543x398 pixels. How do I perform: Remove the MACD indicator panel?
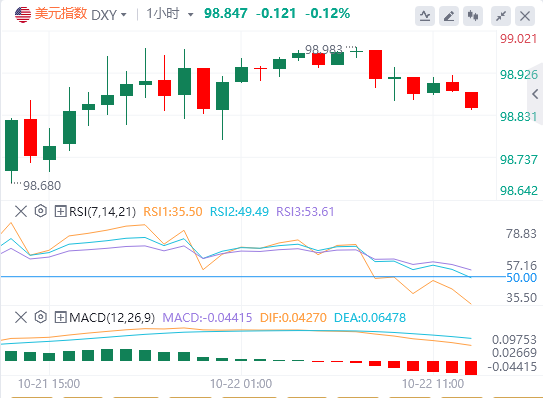21,317
